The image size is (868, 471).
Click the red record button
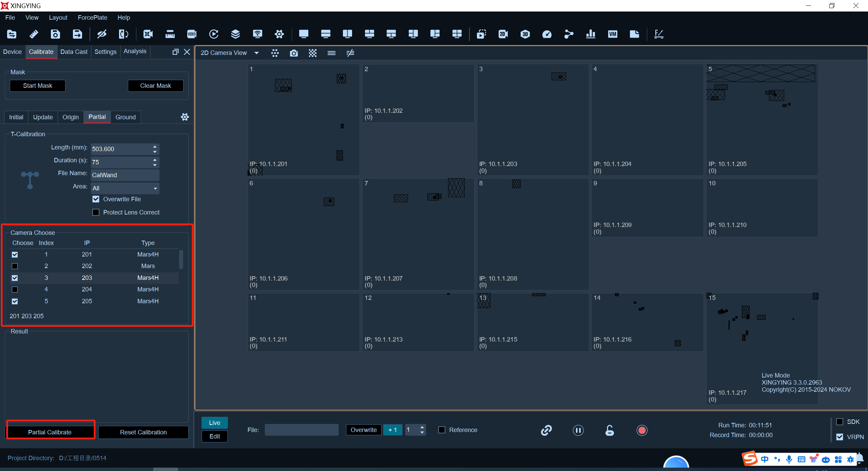pos(642,430)
